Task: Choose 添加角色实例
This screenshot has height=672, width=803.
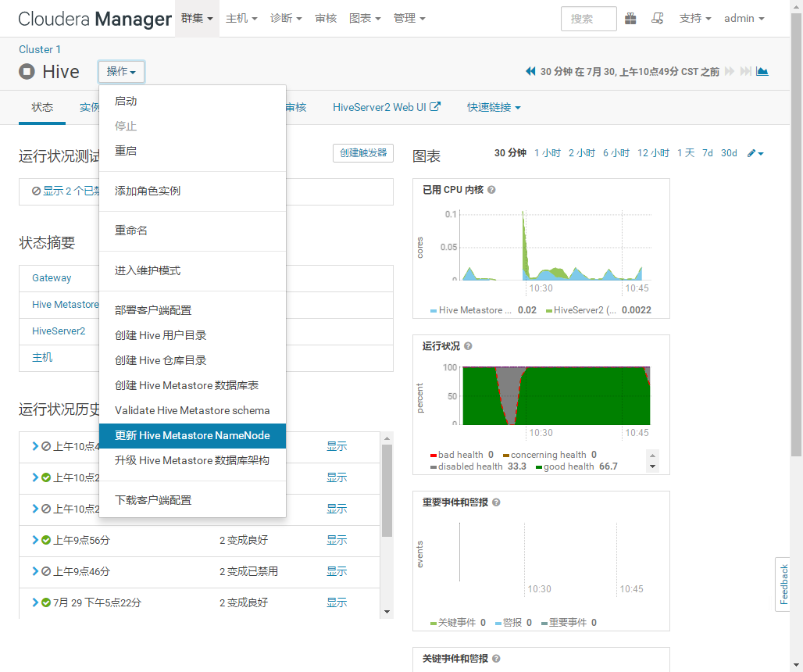Action: click(192, 191)
